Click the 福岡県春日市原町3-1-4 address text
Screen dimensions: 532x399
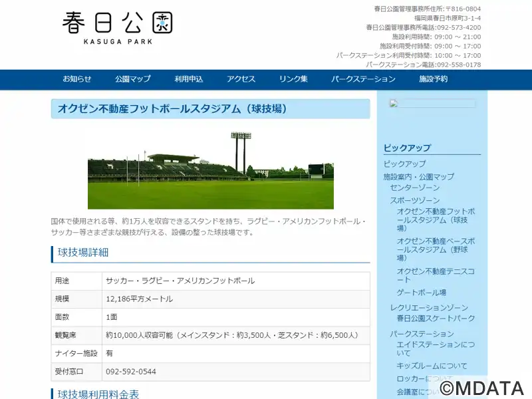point(448,18)
